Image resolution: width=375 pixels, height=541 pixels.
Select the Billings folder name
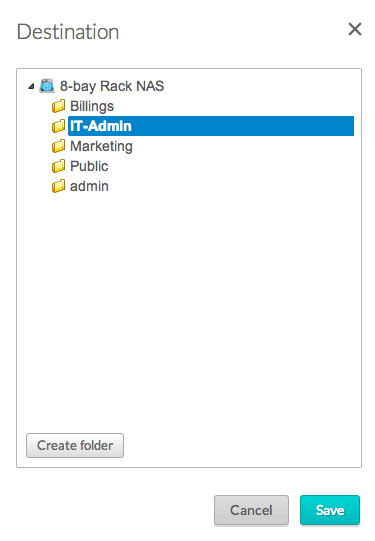click(x=92, y=106)
